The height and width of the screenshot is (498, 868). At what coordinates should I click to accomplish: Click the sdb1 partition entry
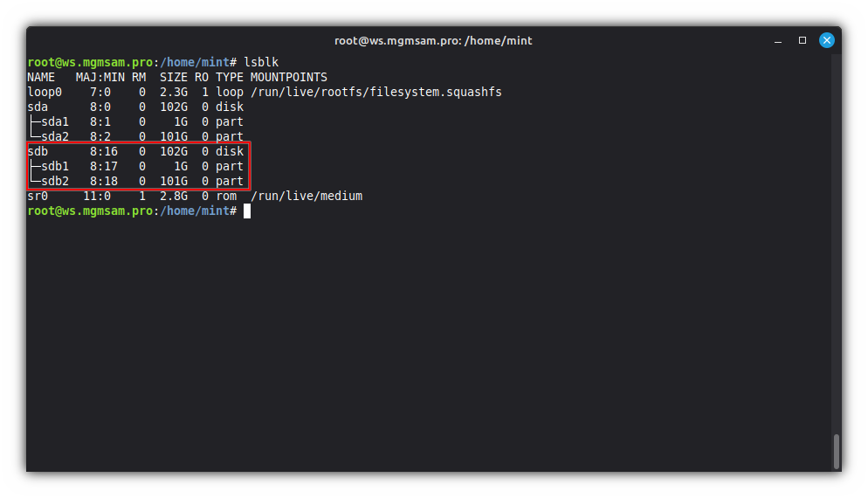[x=54, y=166]
